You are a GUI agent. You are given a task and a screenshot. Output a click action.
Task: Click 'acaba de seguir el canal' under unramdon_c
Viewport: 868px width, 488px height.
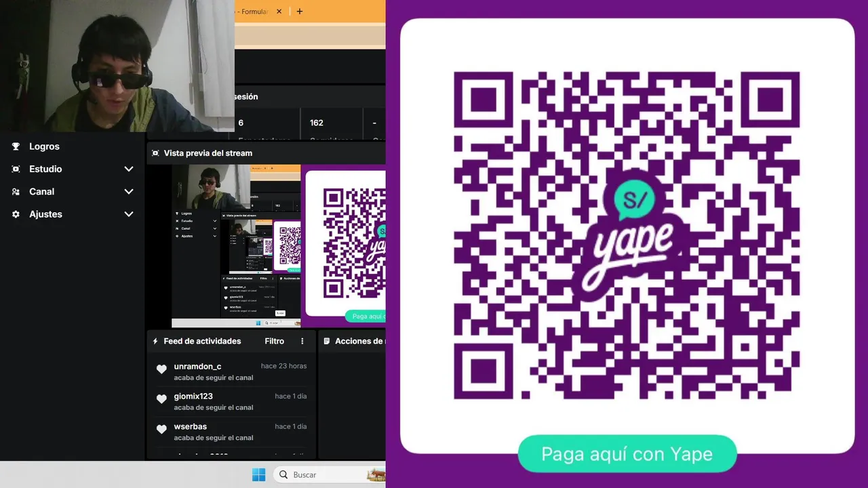pyautogui.click(x=213, y=378)
